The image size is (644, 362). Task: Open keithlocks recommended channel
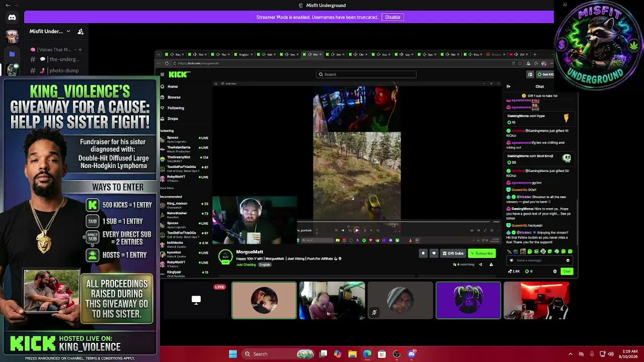click(184, 244)
